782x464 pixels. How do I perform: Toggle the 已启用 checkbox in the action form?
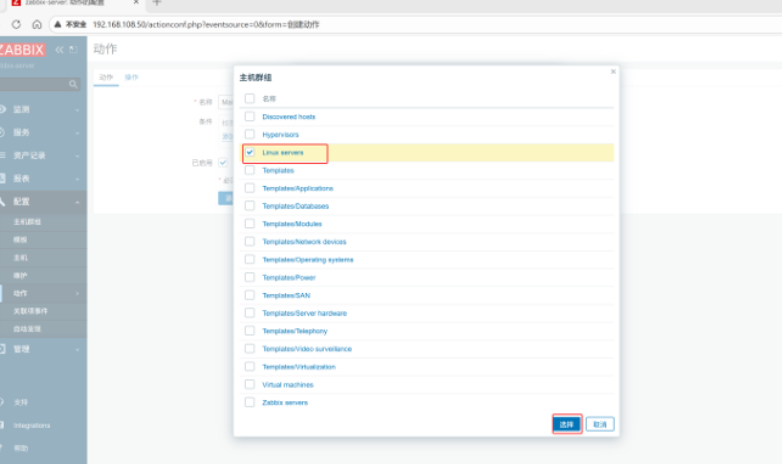click(223, 163)
